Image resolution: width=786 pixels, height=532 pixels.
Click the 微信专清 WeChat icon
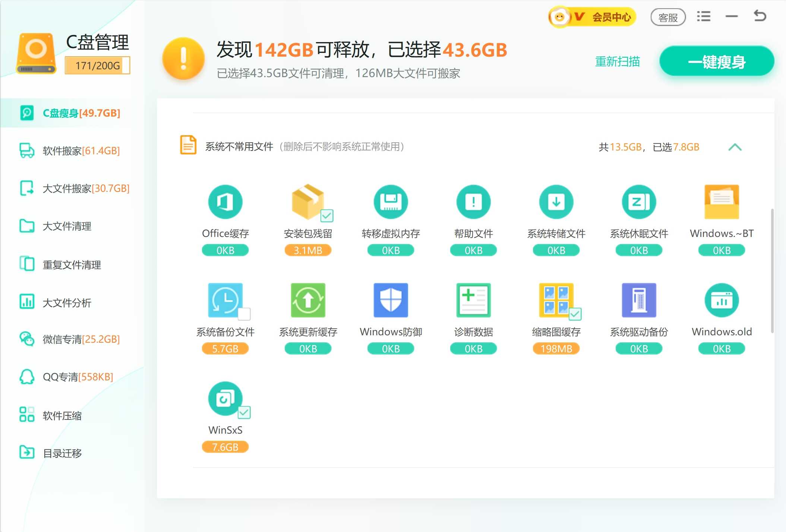click(x=27, y=339)
